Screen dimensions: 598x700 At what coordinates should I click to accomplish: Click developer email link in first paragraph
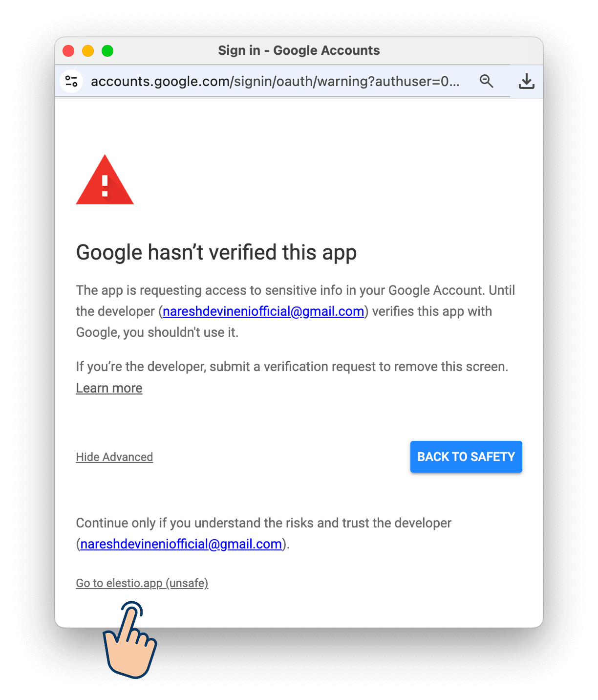coord(263,311)
